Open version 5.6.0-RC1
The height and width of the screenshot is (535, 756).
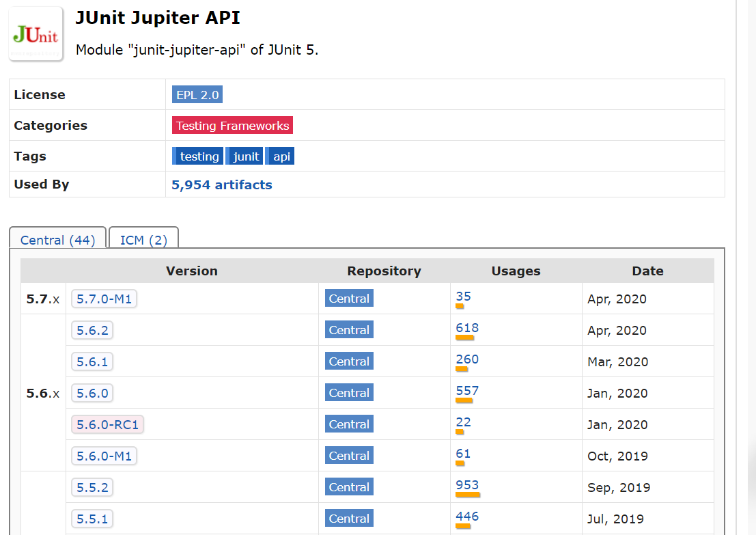(x=107, y=424)
